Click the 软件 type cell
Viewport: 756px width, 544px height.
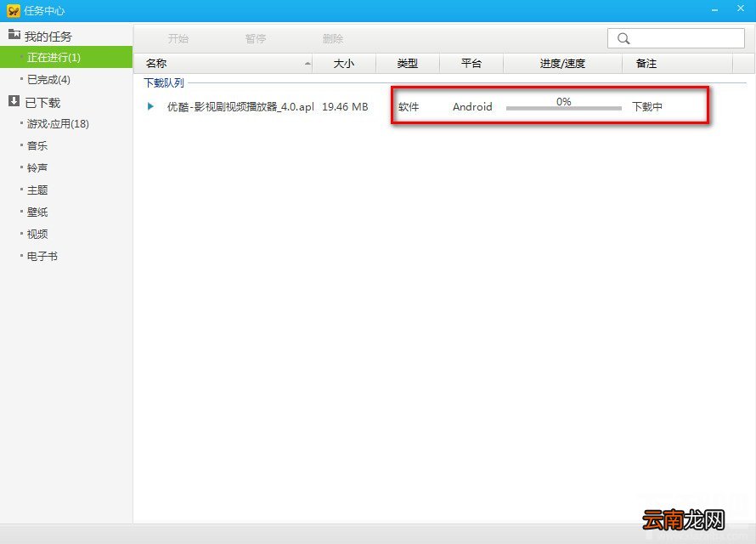pyautogui.click(x=409, y=106)
